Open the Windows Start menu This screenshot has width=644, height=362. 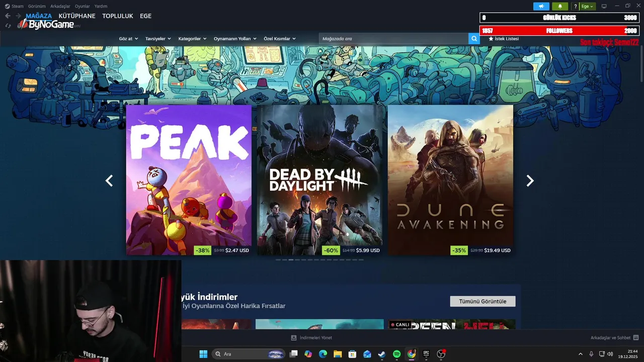click(x=203, y=354)
